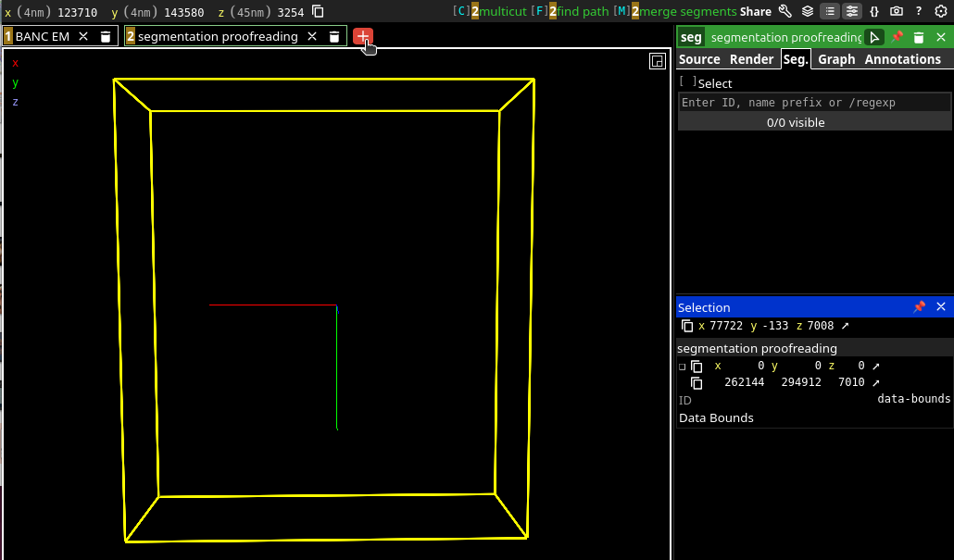Edit the segmentation proofreading name in side panel header
This screenshot has width=954, height=560.
tap(785, 37)
